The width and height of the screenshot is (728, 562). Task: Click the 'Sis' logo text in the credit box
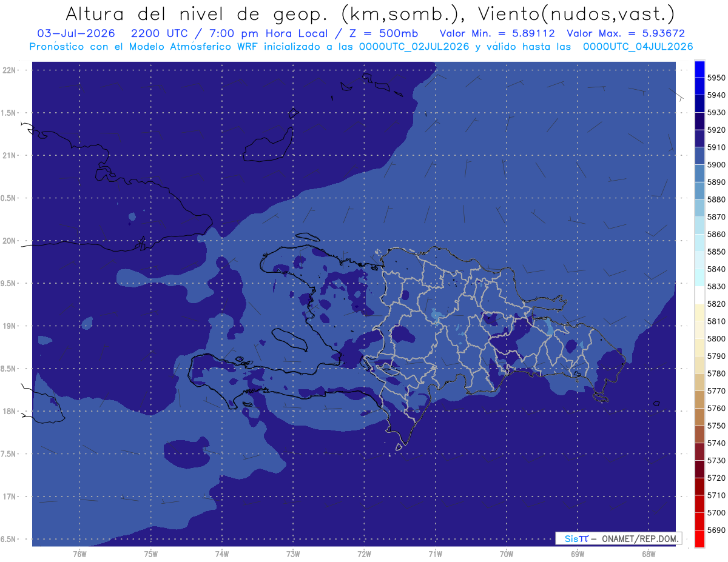point(571,538)
